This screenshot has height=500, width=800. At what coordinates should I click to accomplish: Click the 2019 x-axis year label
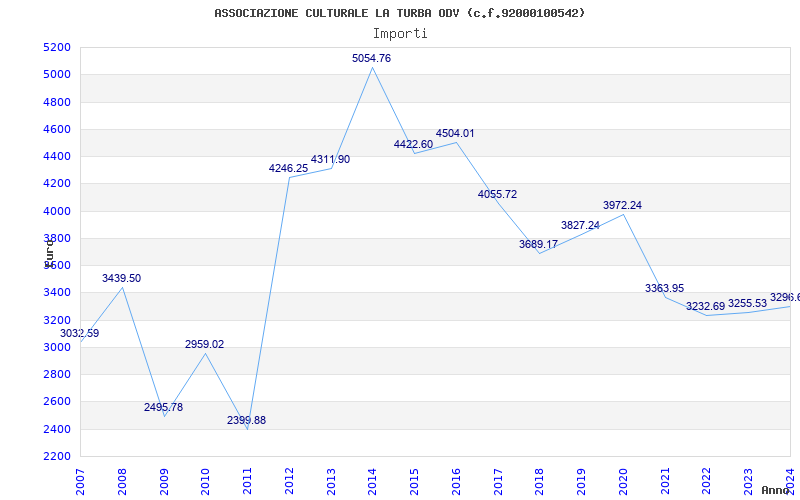[582, 482]
